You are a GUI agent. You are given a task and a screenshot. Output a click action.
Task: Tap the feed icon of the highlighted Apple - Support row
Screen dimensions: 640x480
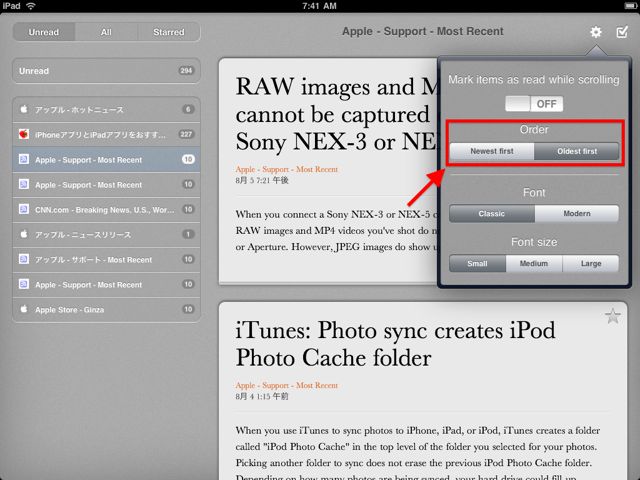(x=24, y=159)
